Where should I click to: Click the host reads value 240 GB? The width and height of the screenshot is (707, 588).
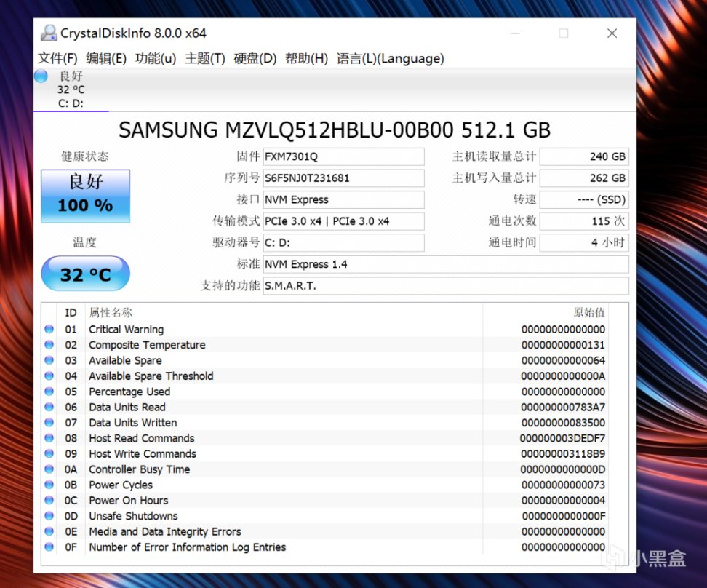point(584,156)
